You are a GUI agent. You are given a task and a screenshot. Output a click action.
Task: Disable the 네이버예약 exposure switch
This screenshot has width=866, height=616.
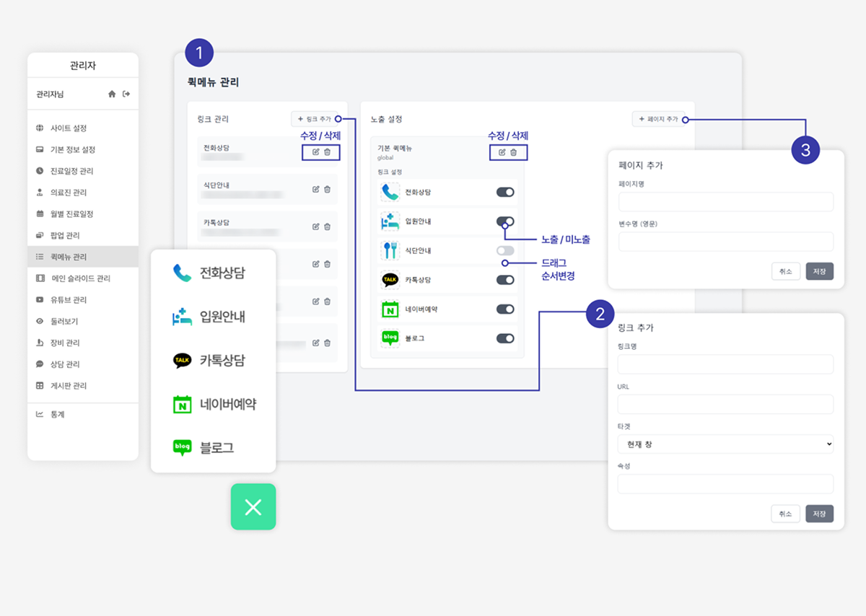pyautogui.click(x=505, y=309)
